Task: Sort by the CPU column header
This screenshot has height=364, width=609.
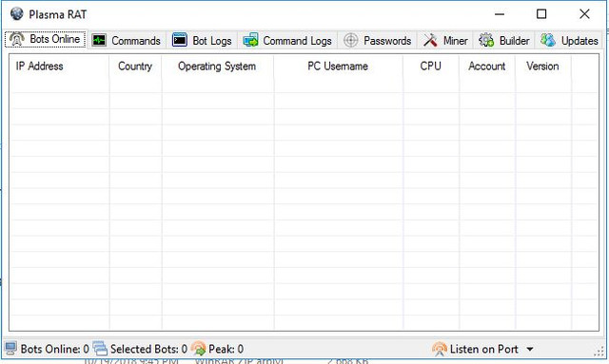Action: [431, 67]
